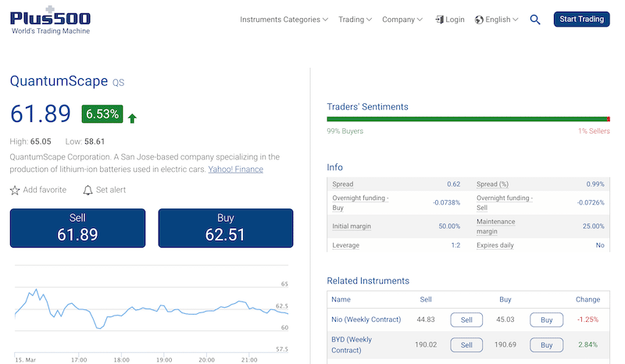Viewport: 625px width, 364px height.
Task: Click the login door icon
Action: pyautogui.click(x=439, y=20)
